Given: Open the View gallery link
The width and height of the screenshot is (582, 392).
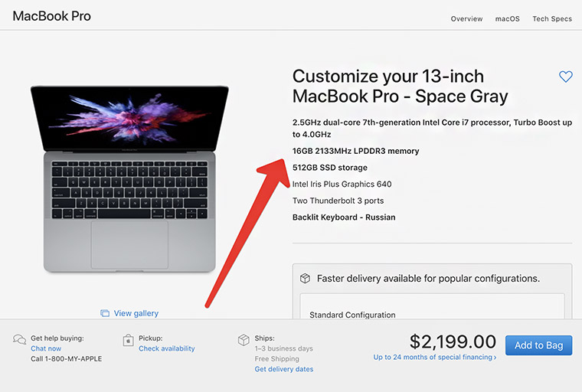Looking at the screenshot, I should tap(136, 313).
